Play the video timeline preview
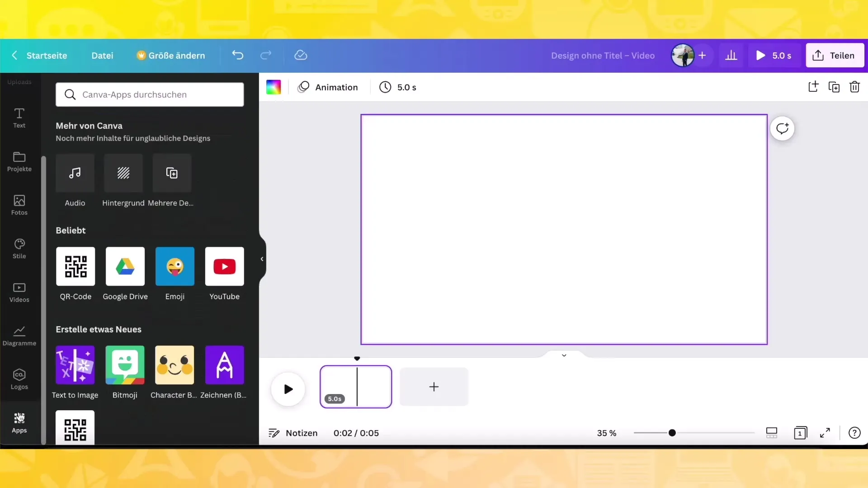The width and height of the screenshot is (868, 488). pos(288,388)
